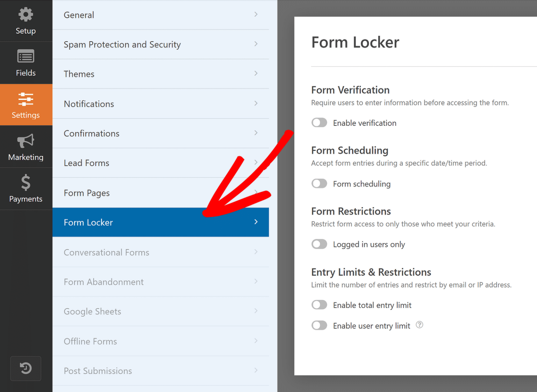
Task: Enable the Logged in users only restriction
Action: coord(319,244)
